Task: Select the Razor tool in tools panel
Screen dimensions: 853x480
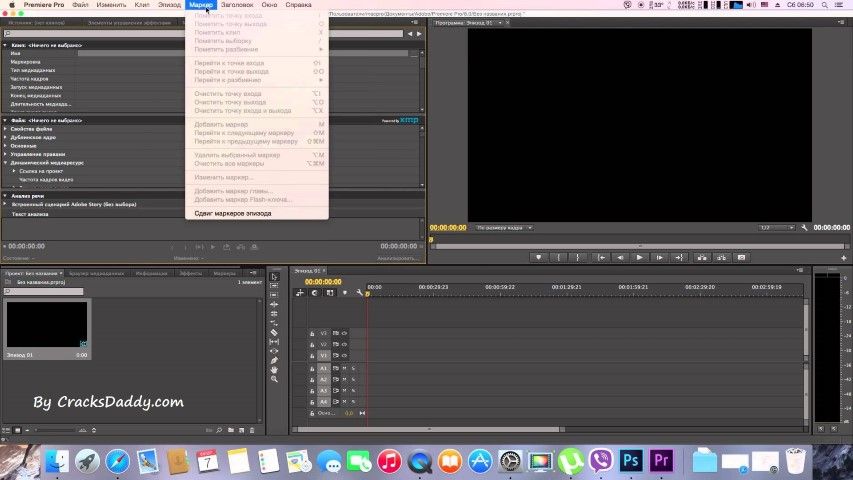Action: tap(274, 332)
